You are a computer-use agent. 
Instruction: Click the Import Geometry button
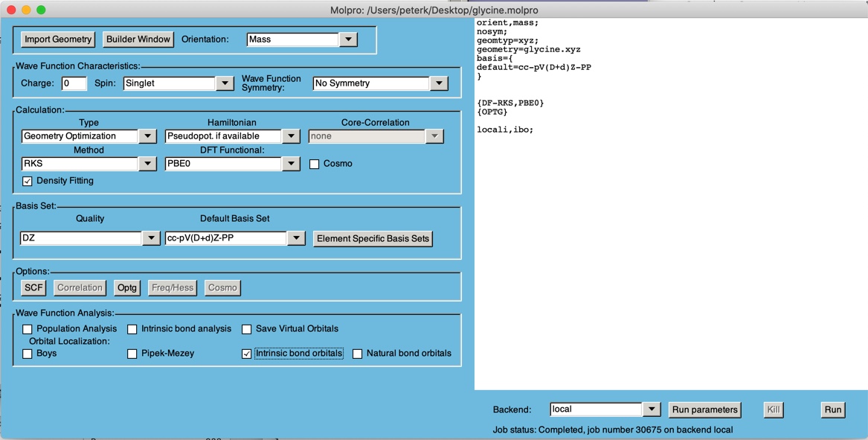pos(58,39)
